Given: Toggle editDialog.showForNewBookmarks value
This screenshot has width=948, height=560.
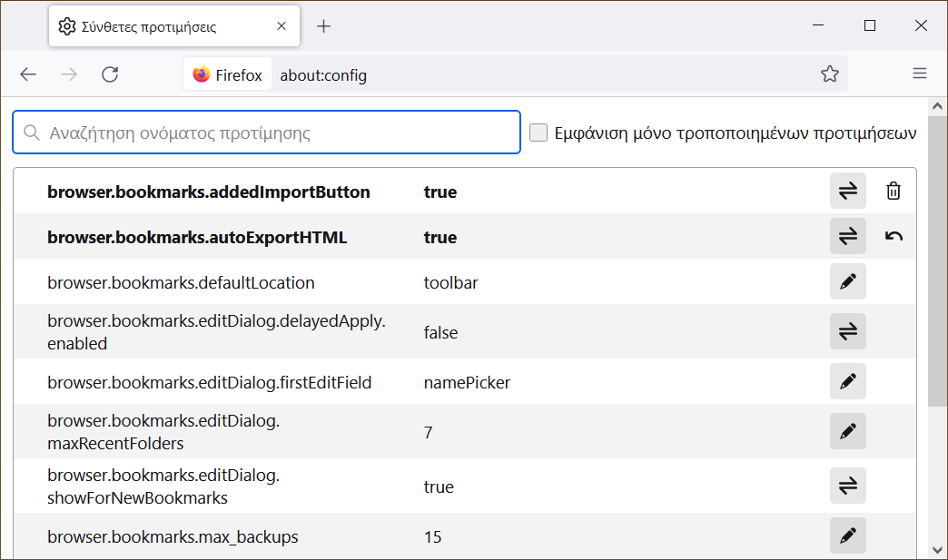Looking at the screenshot, I should (847, 486).
